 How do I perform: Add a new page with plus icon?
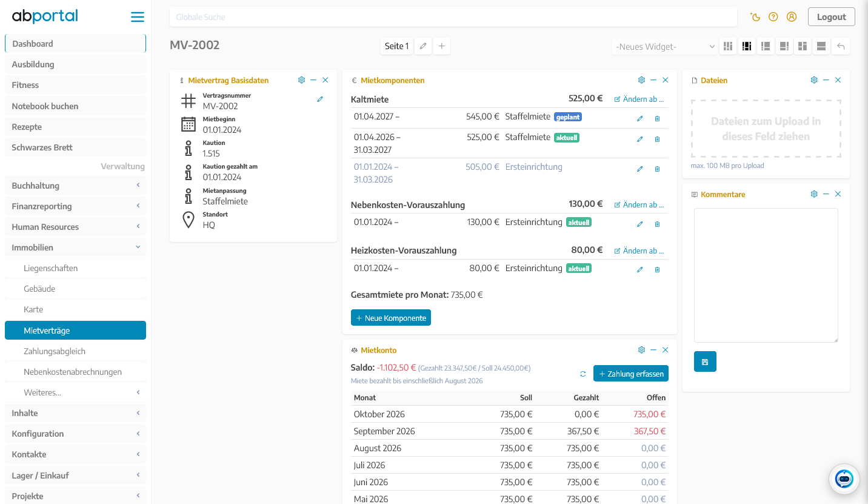pos(442,46)
